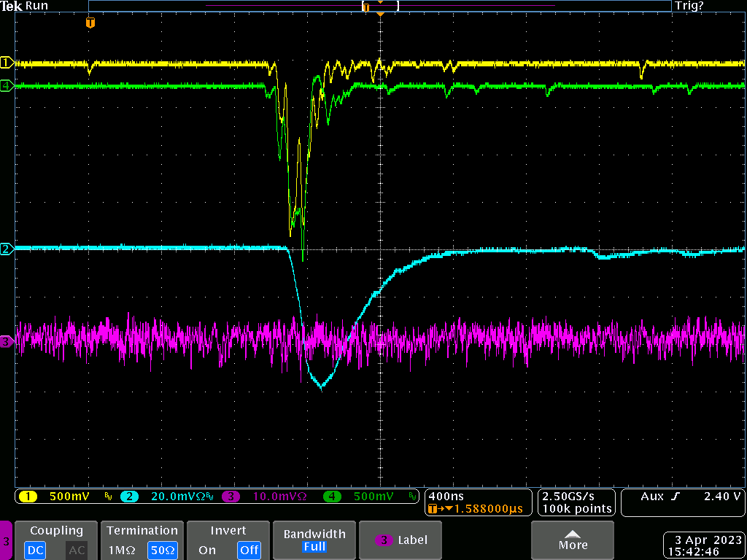
Task: Click the magenta channel 3 waveform marker
Action: 7,341
